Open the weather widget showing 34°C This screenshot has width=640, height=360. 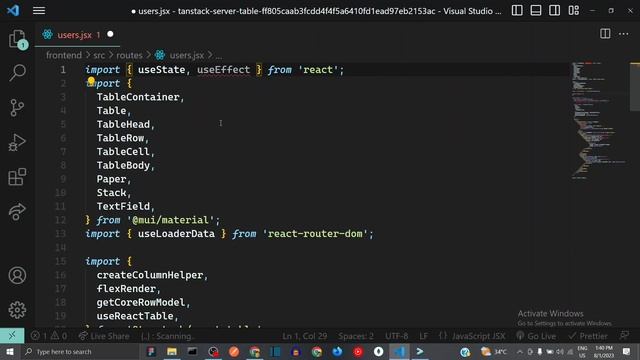click(x=493, y=351)
